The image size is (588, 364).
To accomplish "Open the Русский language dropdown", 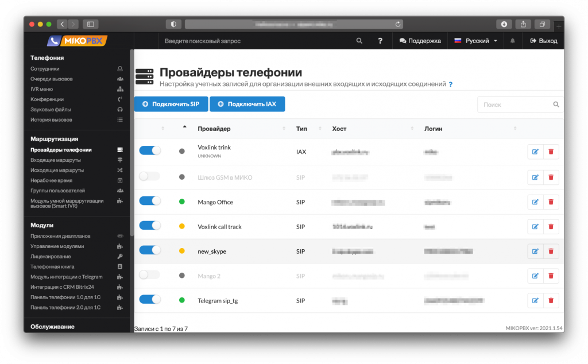I will pos(475,41).
